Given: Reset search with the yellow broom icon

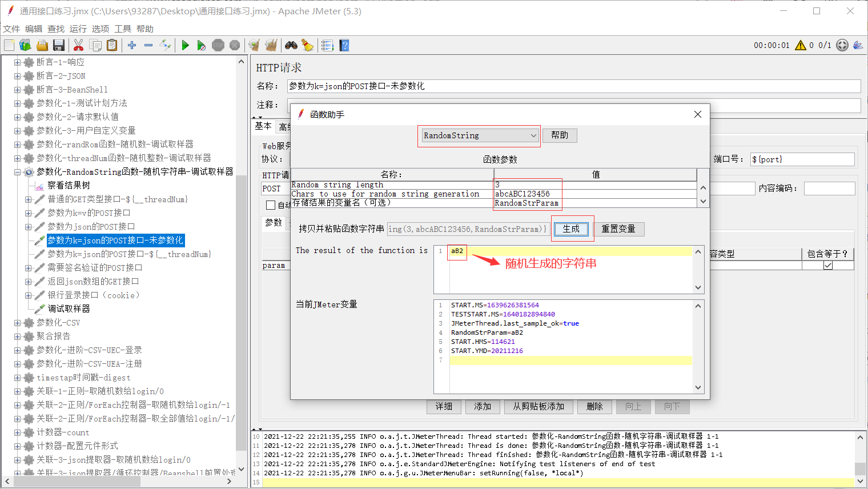Looking at the screenshot, I should coord(307,45).
